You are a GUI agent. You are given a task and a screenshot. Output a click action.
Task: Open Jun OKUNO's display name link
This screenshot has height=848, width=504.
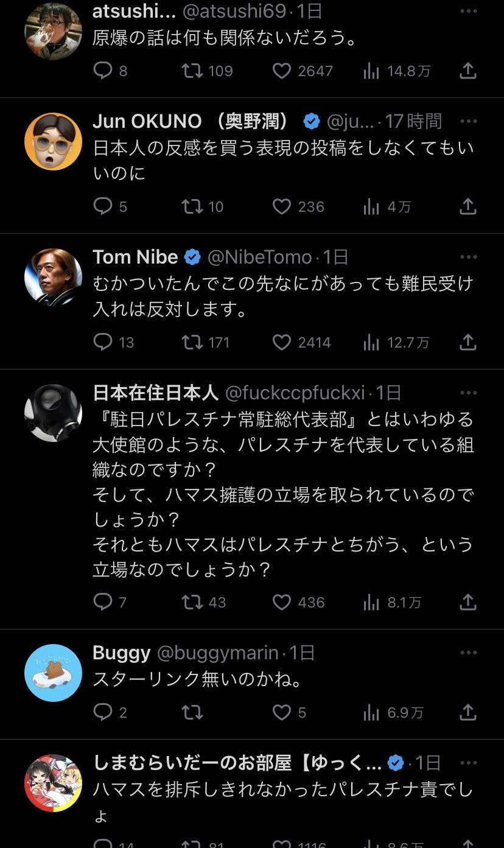(191, 121)
